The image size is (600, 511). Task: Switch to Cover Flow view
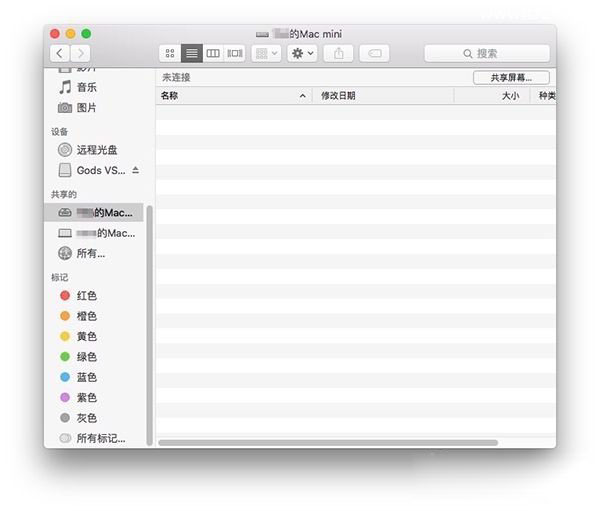click(235, 53)
